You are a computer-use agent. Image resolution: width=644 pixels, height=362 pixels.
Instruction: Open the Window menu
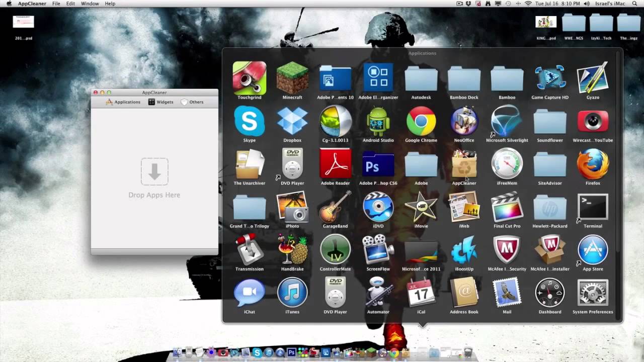90,4
